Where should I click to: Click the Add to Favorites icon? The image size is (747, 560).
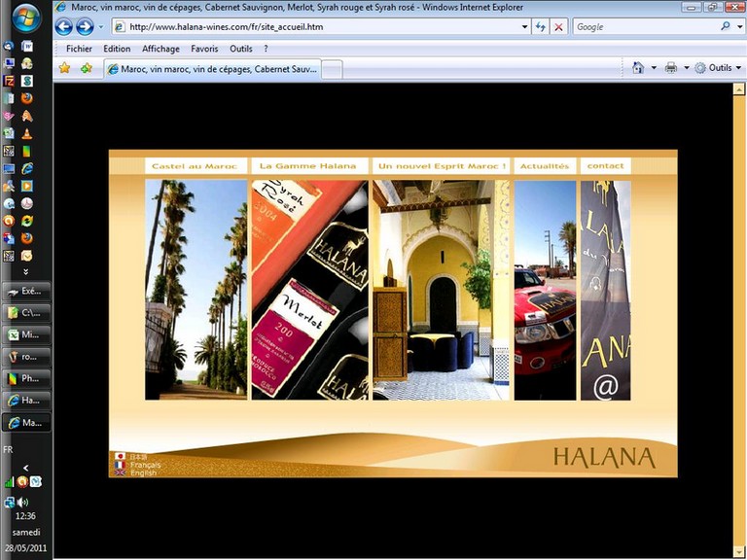coord(87,68)
